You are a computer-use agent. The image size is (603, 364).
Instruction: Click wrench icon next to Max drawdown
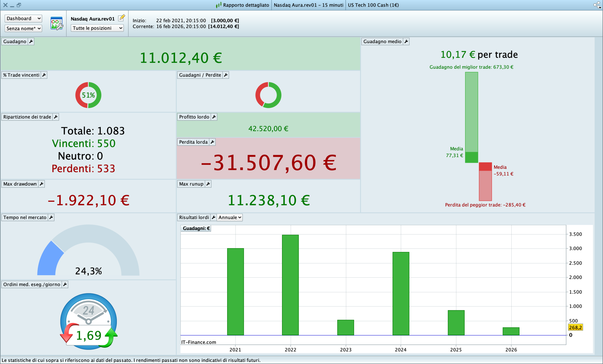coord(41,184)
